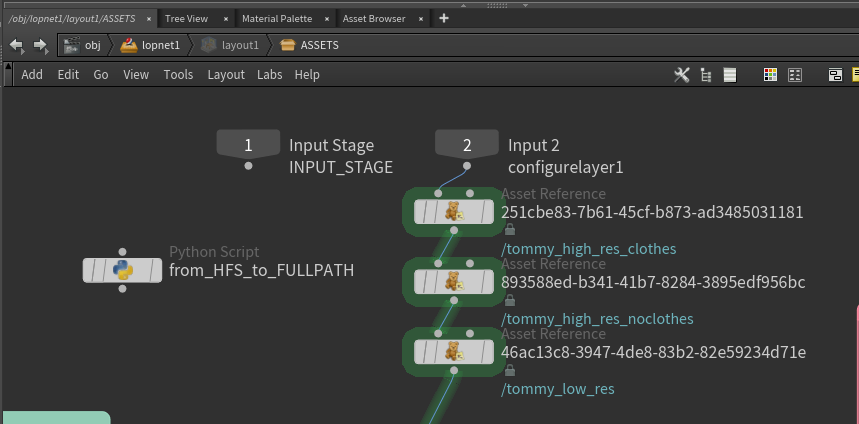Click the /tommy_high_res_clothes path label
This screenshot has width=859, height=424.
pyautogui.click(x=588, y=249)
